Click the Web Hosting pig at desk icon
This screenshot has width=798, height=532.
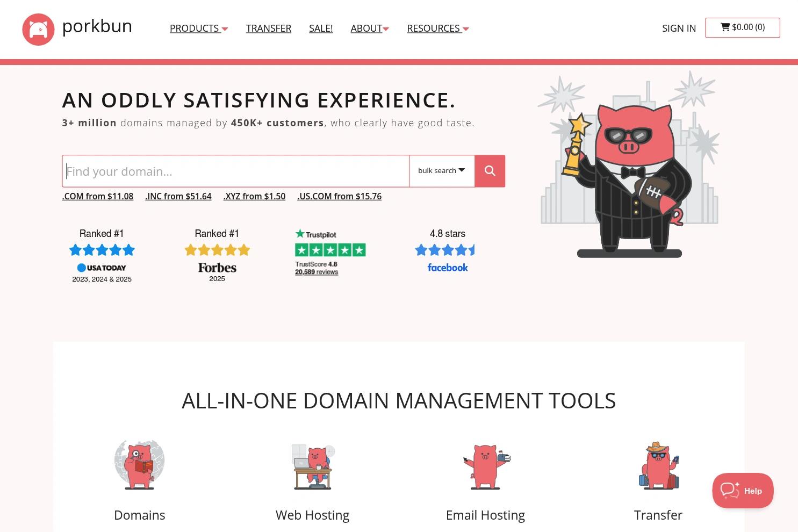pos(313,466)
